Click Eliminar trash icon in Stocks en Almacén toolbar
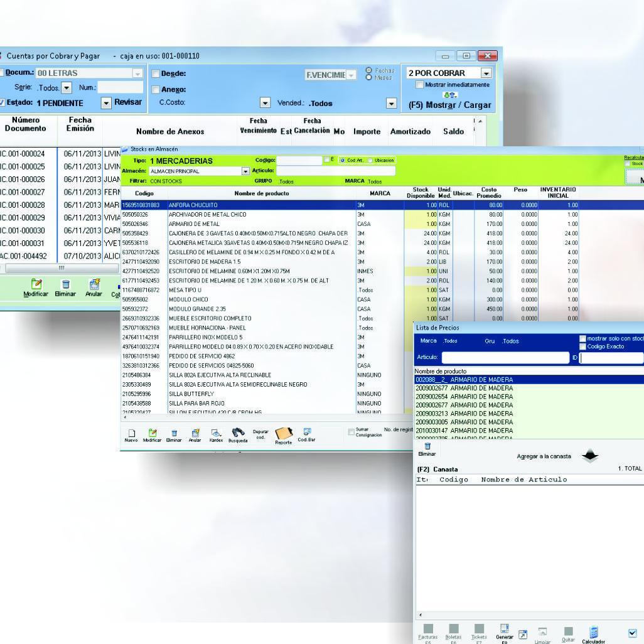 174,433
